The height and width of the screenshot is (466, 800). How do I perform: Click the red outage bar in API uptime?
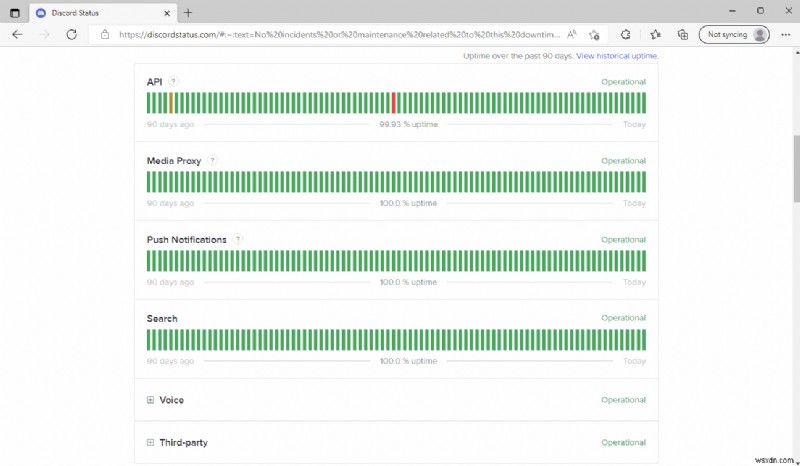coord(393,103)
